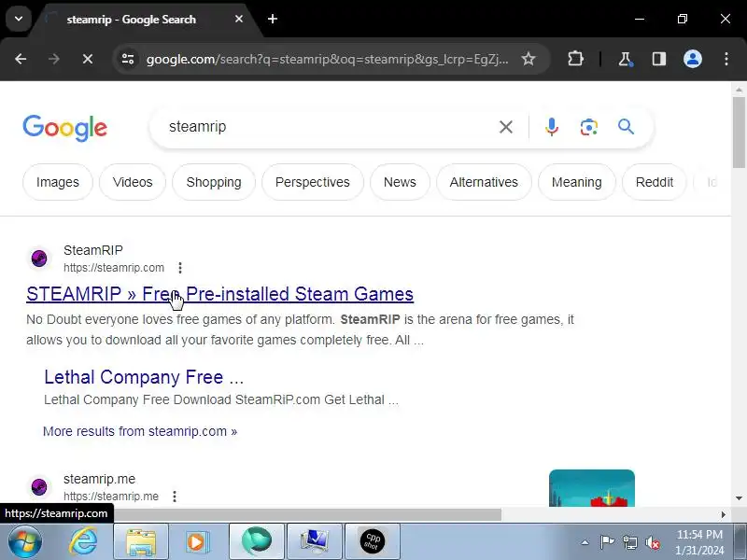The width and height of the screenshot is (747, 560).
Task: Click the SteamRIP site favicon
Action: tap(39, 259)
